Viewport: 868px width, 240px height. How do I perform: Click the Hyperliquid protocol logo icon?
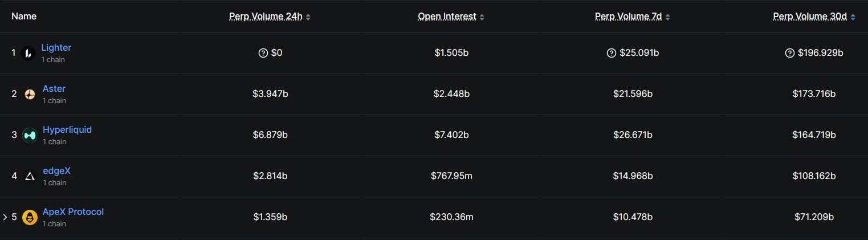(30, 135)
